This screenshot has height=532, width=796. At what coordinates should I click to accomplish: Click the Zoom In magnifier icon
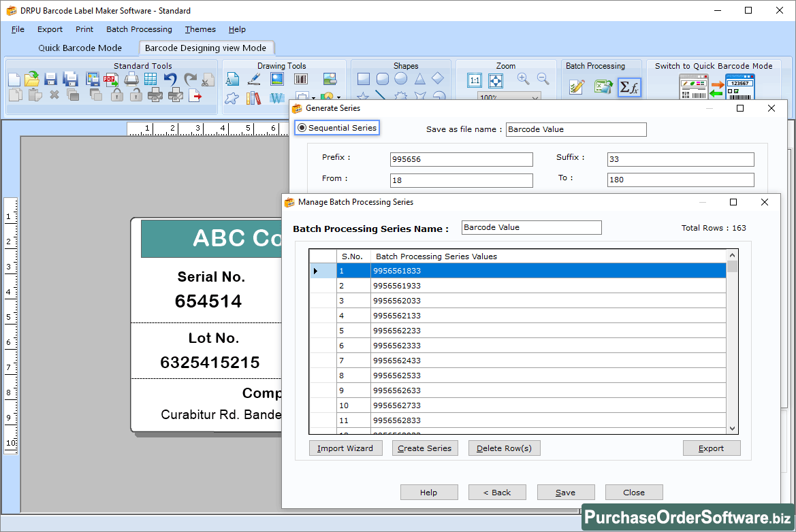(522, 78)
